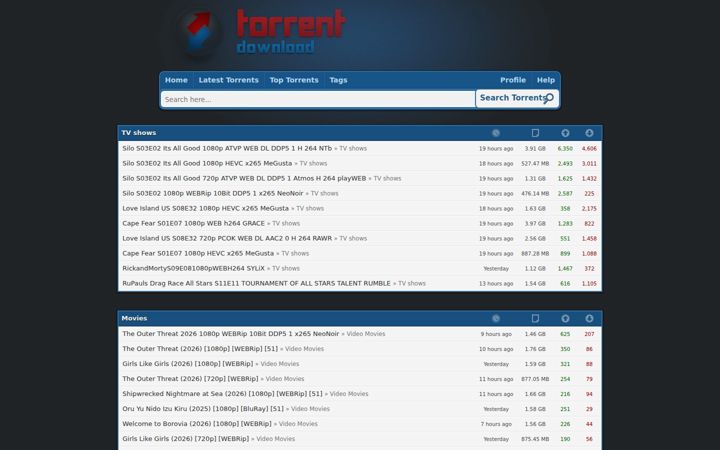Go to the Home menu item

[x=176, y=80]
